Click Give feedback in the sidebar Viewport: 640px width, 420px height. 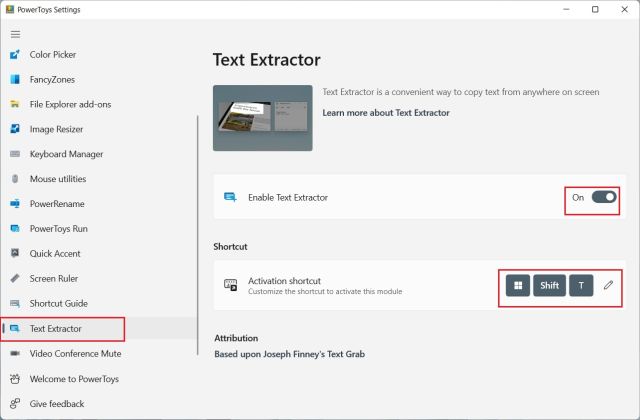point(99,404)
